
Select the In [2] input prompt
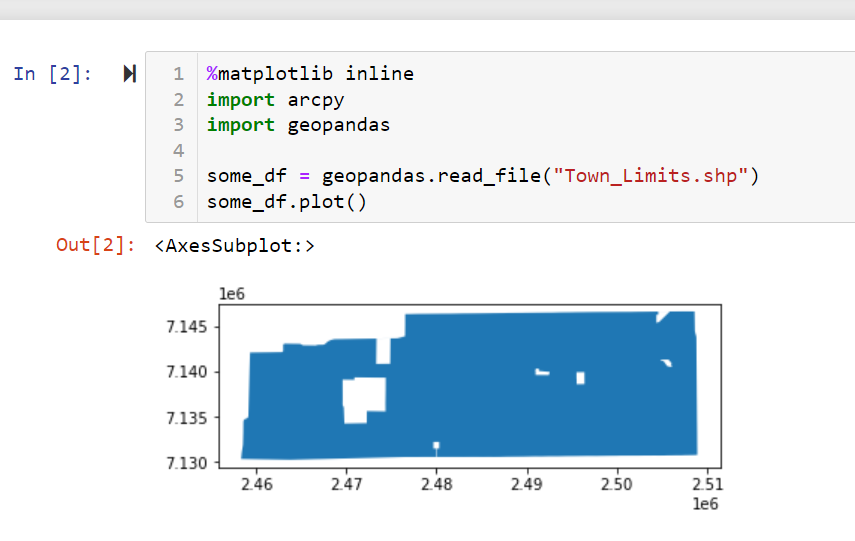[x=53, y=74]
